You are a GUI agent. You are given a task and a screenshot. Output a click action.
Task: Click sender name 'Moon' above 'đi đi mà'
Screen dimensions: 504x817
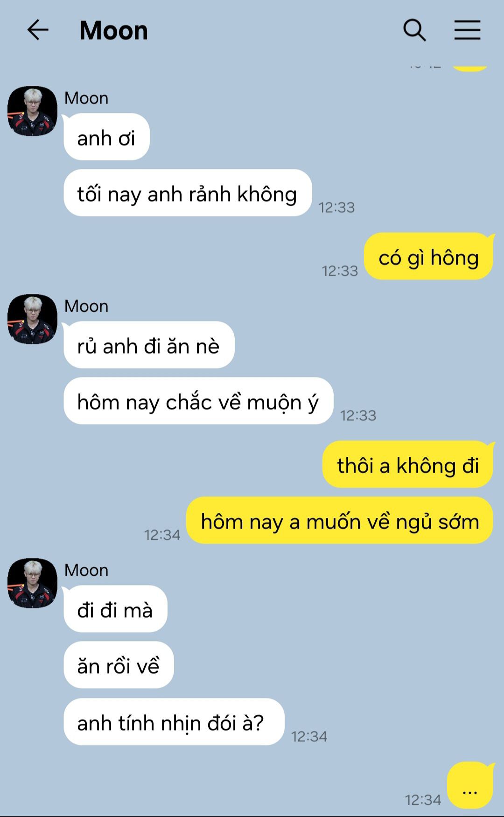tap(86, 570)
